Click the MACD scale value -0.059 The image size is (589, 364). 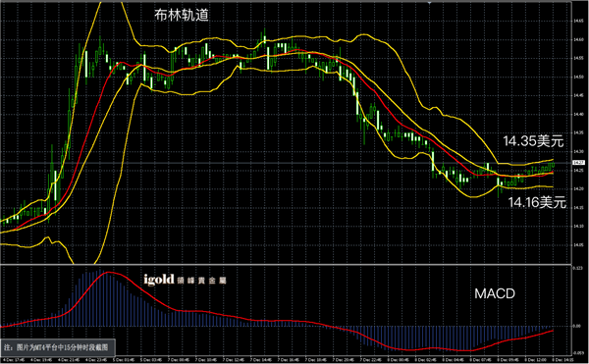coord(578,352)
